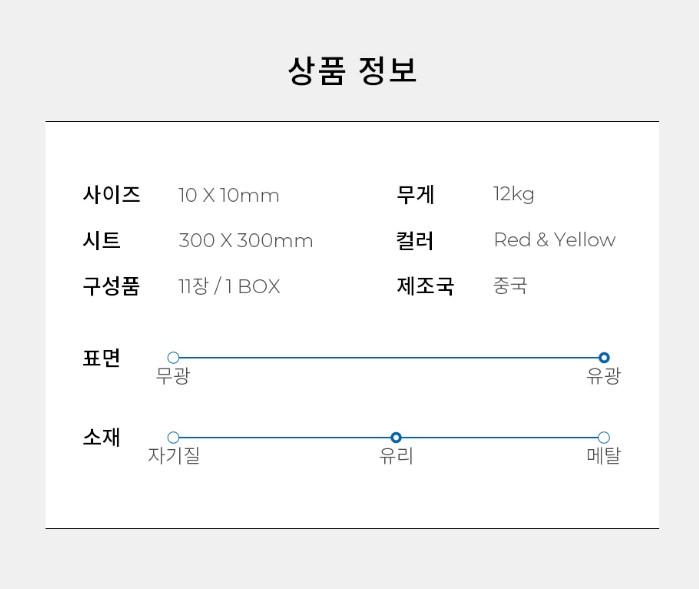The image size is (699, 589).
Task: Select the 메탈 point on the 소재 scale
Action: click(x=604, y=437)
